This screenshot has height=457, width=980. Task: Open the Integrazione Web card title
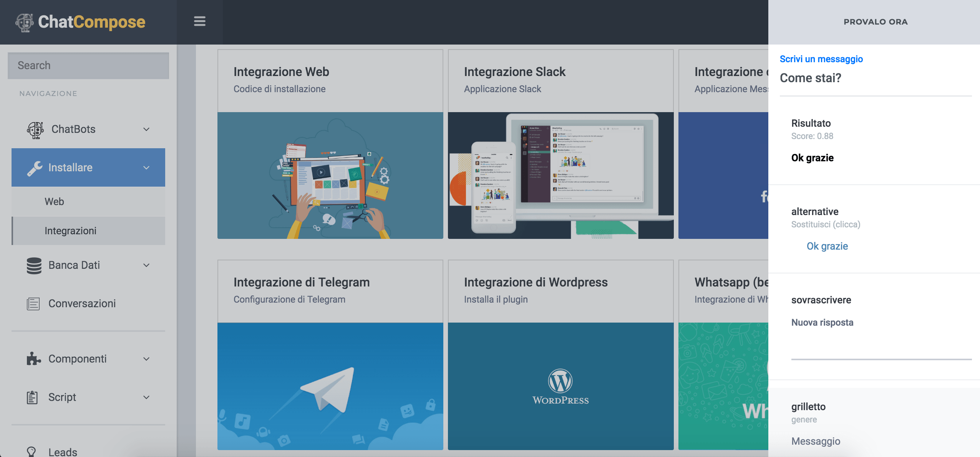tap(281, 72)
